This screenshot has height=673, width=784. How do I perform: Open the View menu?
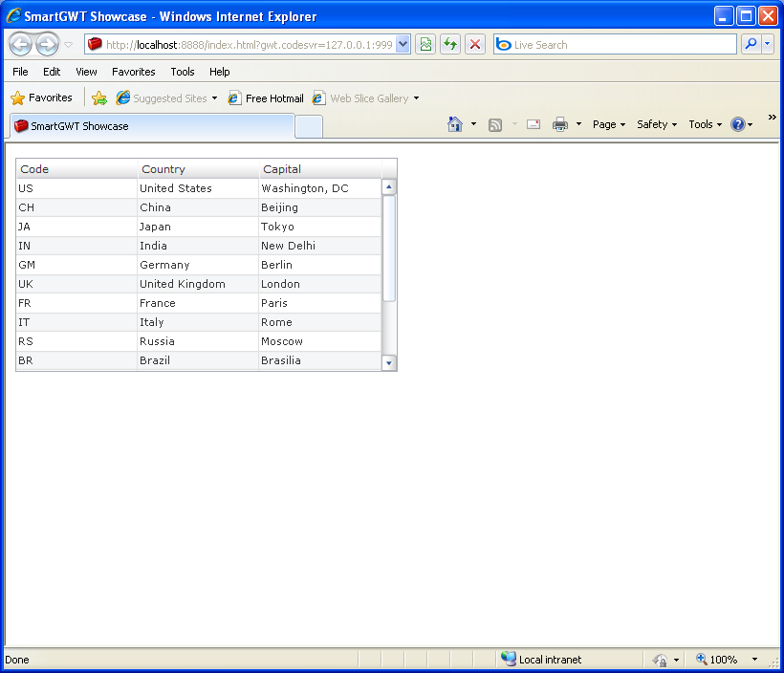pos(86,72)
